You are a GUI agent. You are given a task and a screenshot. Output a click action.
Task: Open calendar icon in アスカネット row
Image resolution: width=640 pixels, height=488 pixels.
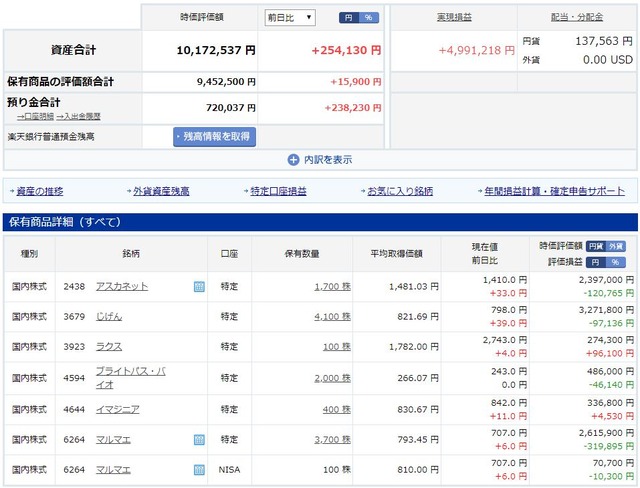199,286
